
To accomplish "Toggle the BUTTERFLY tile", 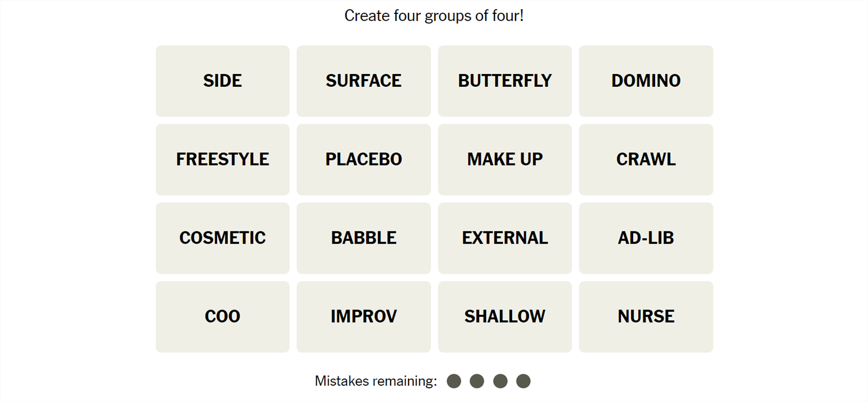I will (x=505, y=81).
